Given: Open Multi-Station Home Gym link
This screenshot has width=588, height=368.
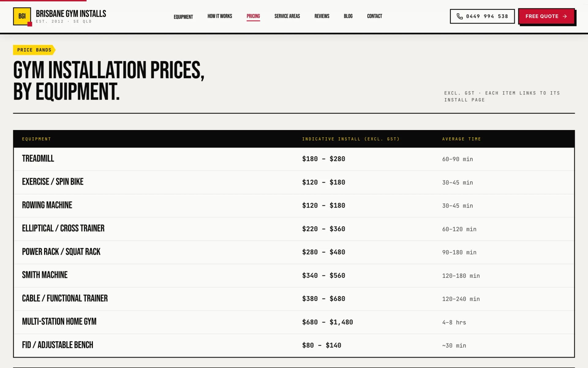Looking at the screenshot, I should coord(59,322).
